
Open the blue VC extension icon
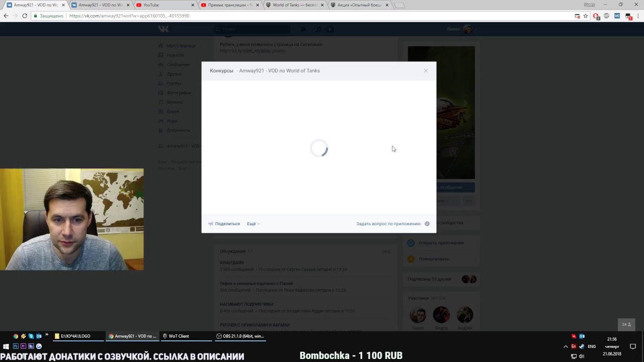pos(617,16)
